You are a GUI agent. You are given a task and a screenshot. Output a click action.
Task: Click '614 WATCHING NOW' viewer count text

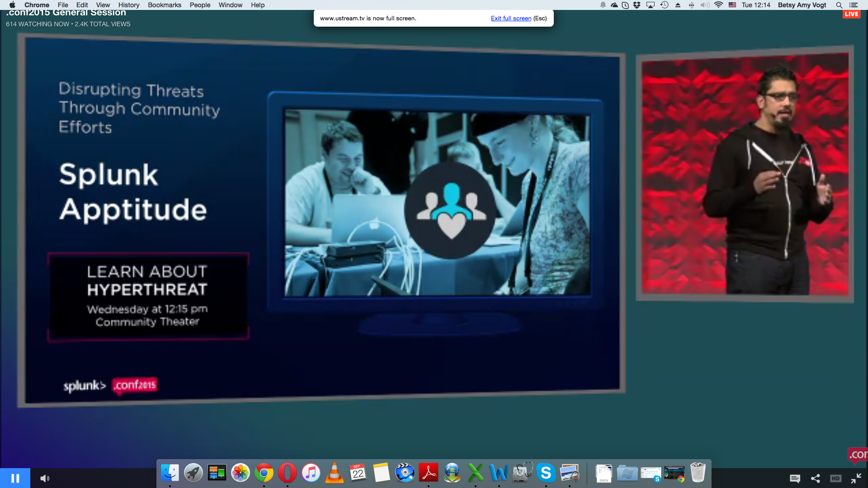[x=38, y=24]
